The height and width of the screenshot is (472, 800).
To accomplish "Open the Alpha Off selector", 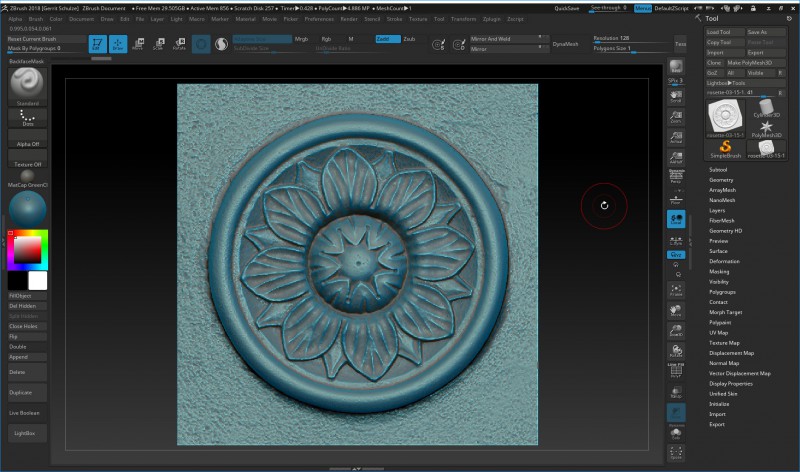I will pyautogui.click(x=28, y=138).
